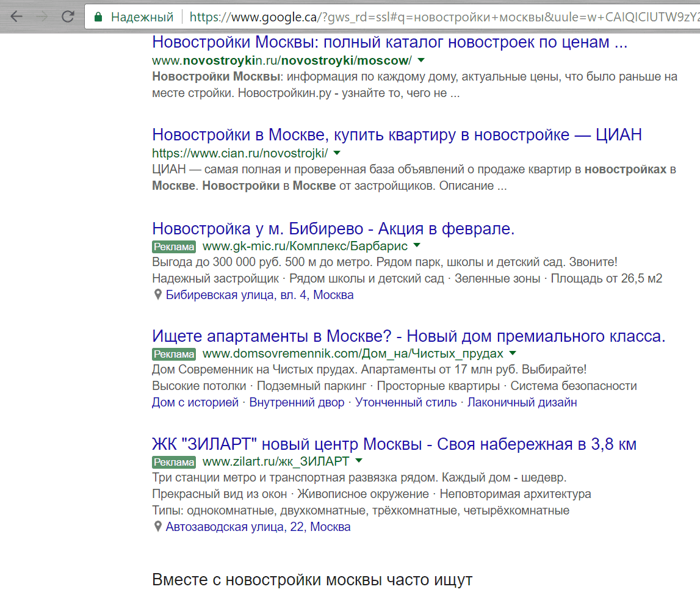Screen dimensions: 700x592
Task: Click the URL in the address bar
Action: click(444, 17)
